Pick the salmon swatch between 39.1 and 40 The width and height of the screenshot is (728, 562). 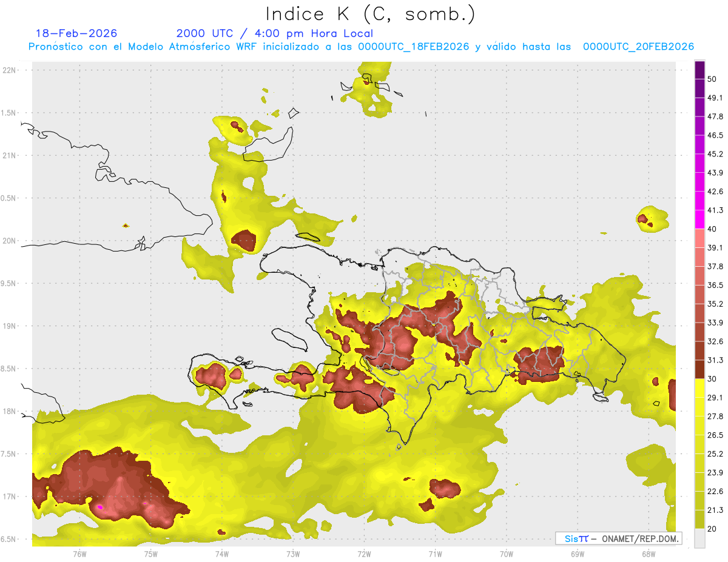[x=699, y=238]
